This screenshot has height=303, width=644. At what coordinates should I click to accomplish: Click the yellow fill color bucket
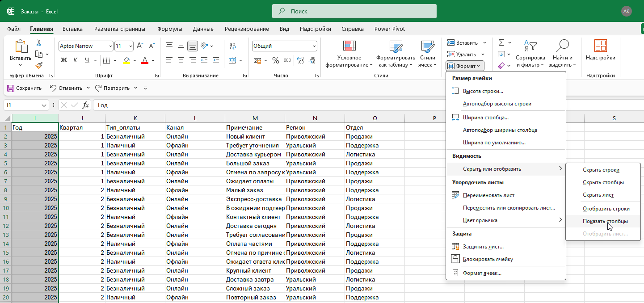coord(127,60)
